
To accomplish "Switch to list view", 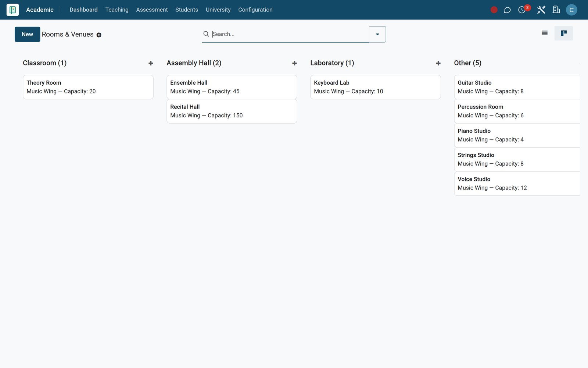I will click(x=545, y=33).
